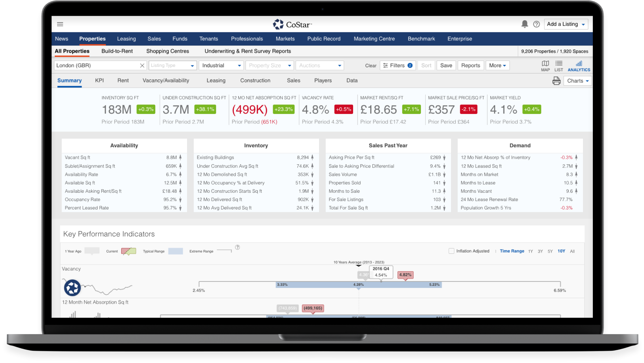Click trend arrow beside Properties Sold
Screen dimensions: 644x363
tap(444, 183)
